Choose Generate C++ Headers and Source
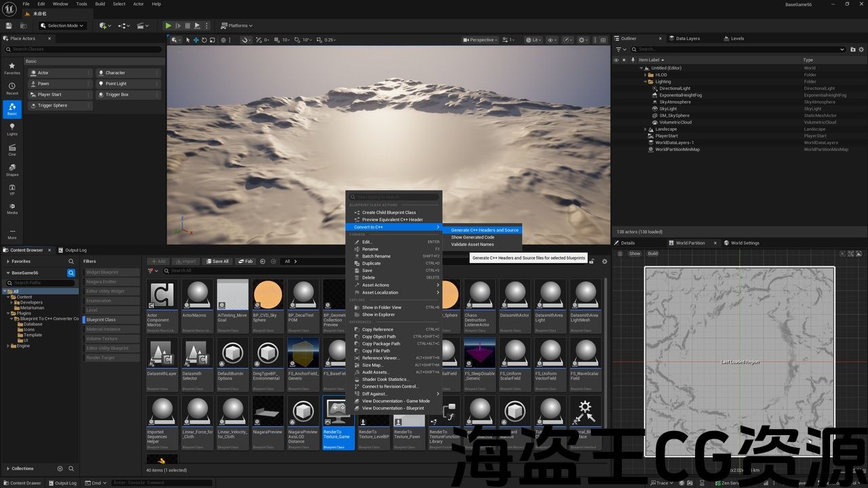Viewport: 868px width, 488px height. pyautogui.click(x=484, y=230)
